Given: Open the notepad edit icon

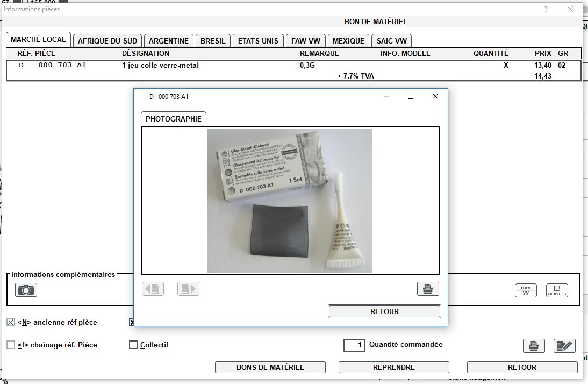Looking at the screenshot, I should pos(564,346).
